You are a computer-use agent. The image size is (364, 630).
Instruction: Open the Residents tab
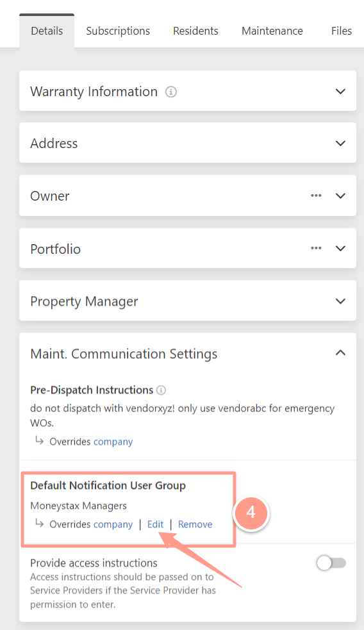point(195,31)
